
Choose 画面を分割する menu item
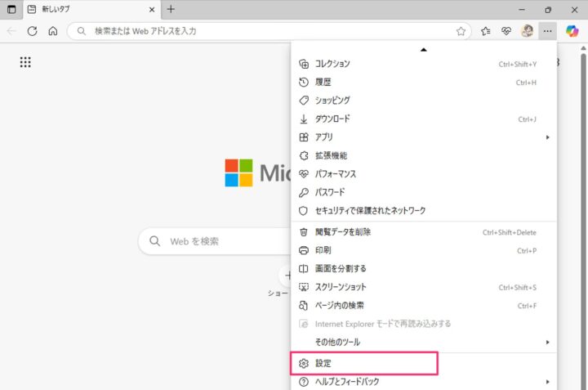click(x=424, y=269)
